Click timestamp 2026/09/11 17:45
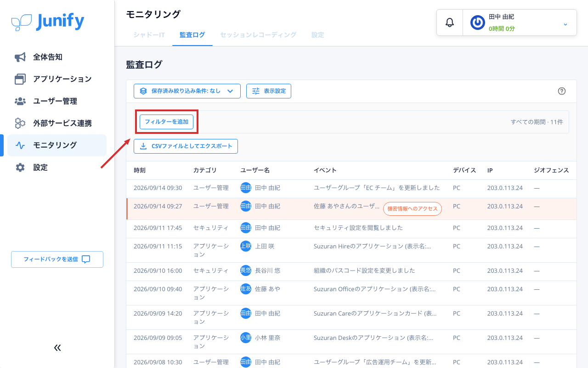 tap(158, 228)
